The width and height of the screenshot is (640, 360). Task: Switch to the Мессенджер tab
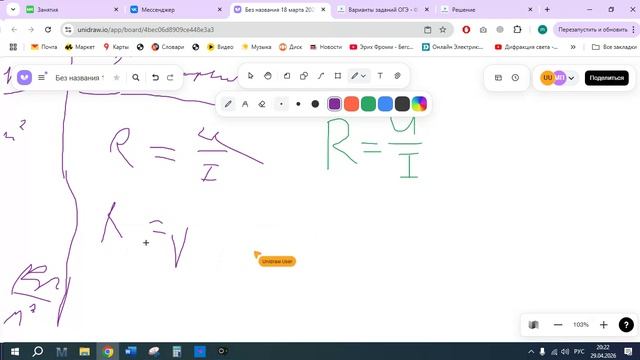(176, 9)
